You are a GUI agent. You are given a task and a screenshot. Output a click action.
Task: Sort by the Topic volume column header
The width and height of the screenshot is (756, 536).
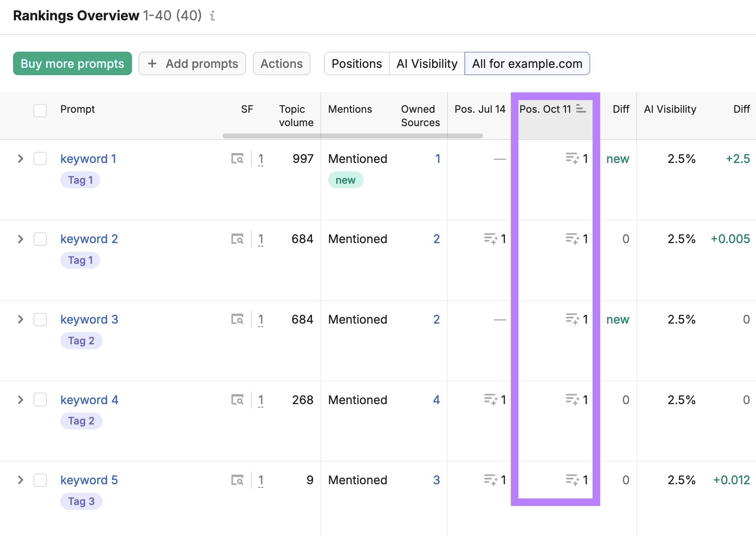296,116
